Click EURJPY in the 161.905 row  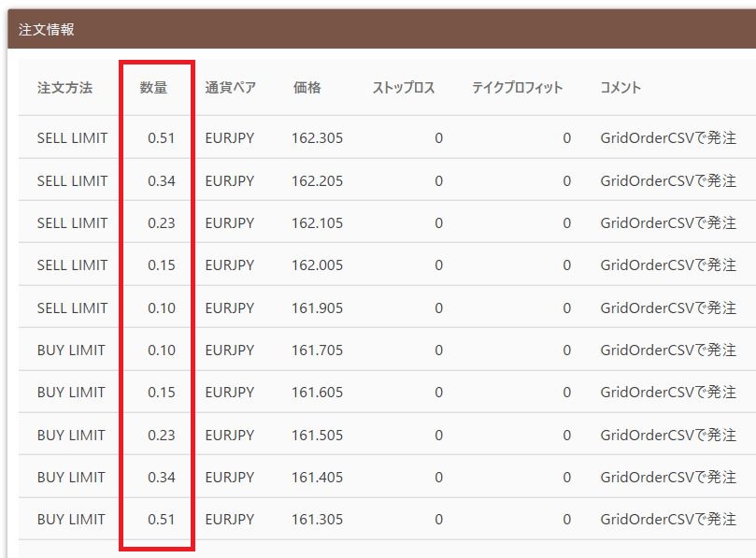[230, 308]
